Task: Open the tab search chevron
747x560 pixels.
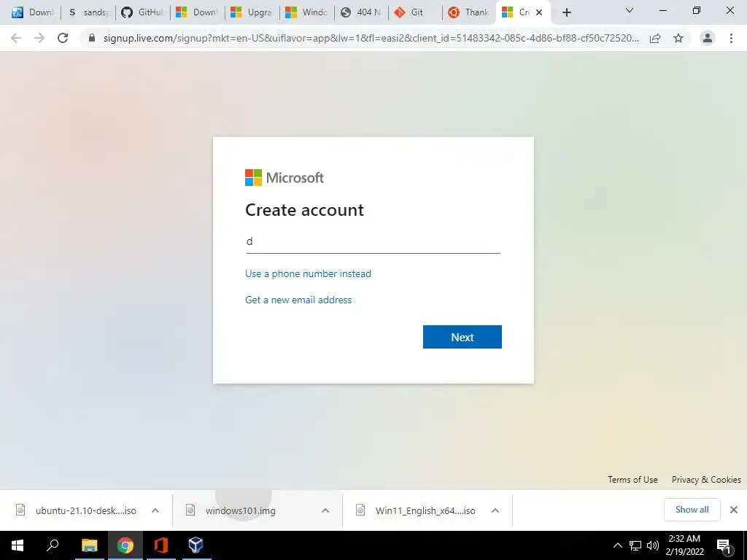Action: (x=630, y=10)
